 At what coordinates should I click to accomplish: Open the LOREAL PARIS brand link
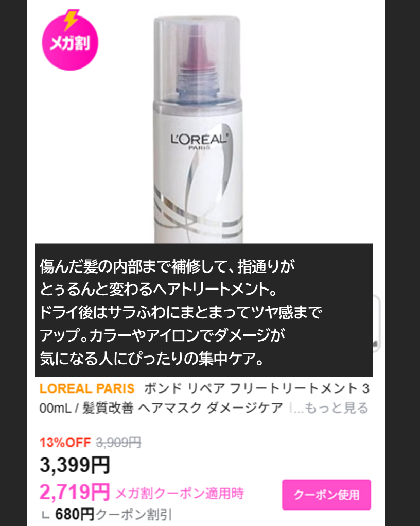[87, 388]
